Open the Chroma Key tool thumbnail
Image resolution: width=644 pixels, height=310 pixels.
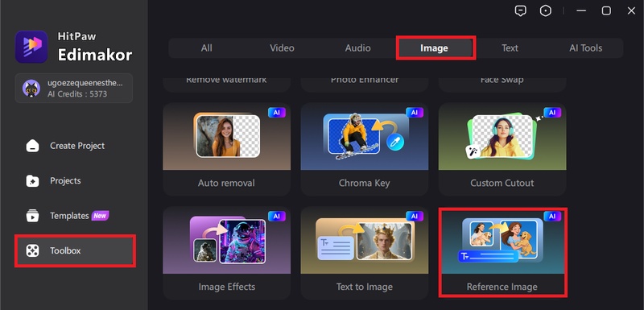pyautogui.click(x=365, y=137)
